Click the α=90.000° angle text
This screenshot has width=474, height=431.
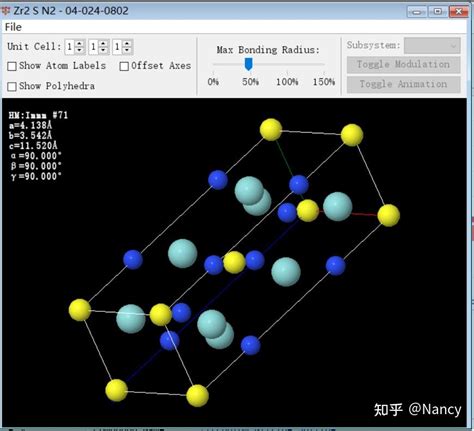(x=36, y=156)
